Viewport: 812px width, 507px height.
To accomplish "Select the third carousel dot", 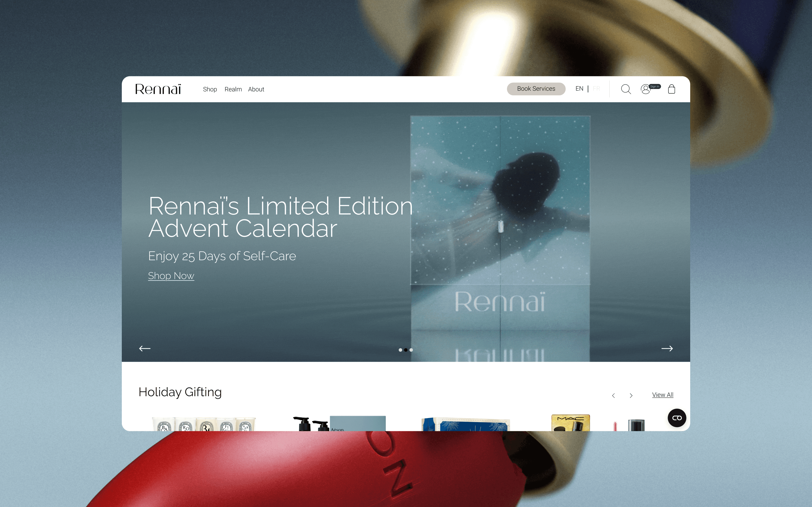I will 411,350.
